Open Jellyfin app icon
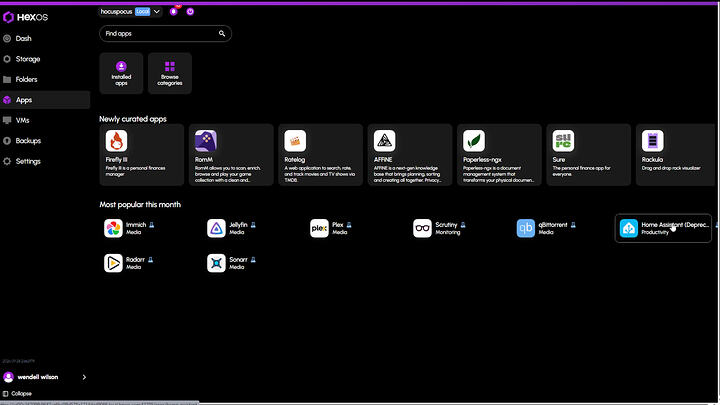The height and width of the screenshot is (405, 720). point(216,228)
